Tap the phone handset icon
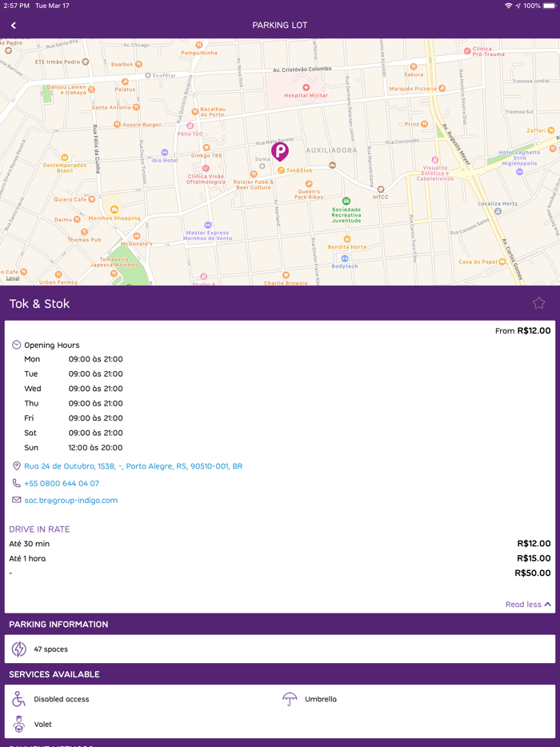The height and width of the screenshot is (747, 560). [x=17, y=483]
